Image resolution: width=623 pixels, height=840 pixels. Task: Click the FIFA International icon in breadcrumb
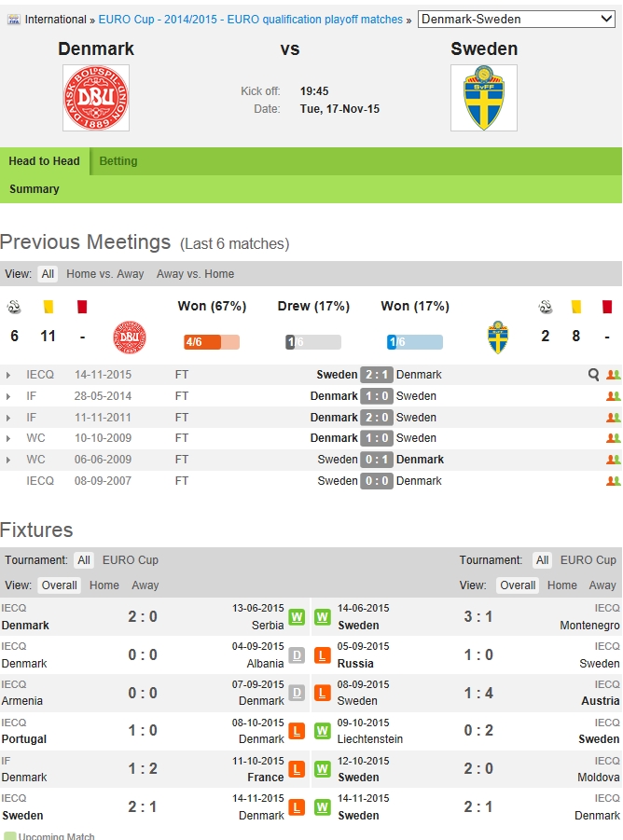pos(13,20)
